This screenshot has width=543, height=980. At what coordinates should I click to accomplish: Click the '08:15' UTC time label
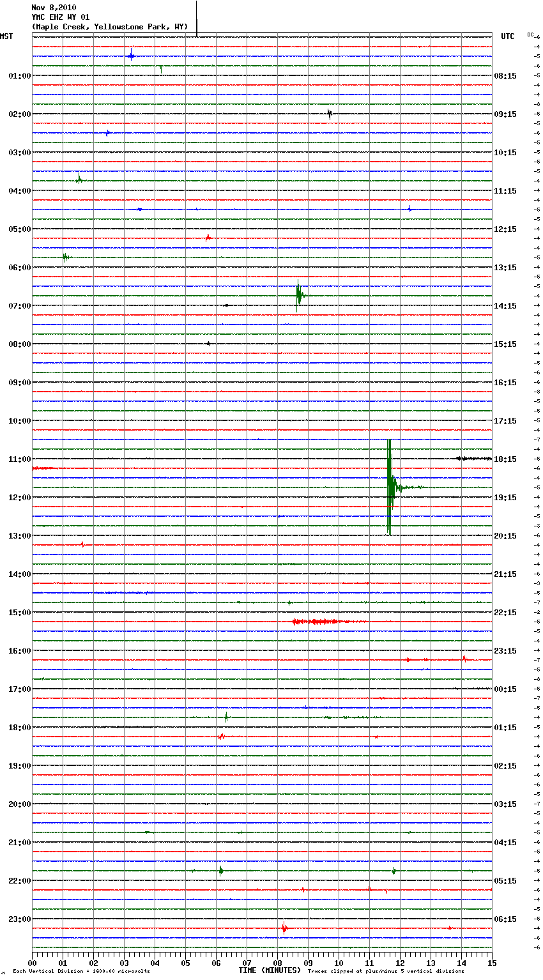[x=505, y=76]
